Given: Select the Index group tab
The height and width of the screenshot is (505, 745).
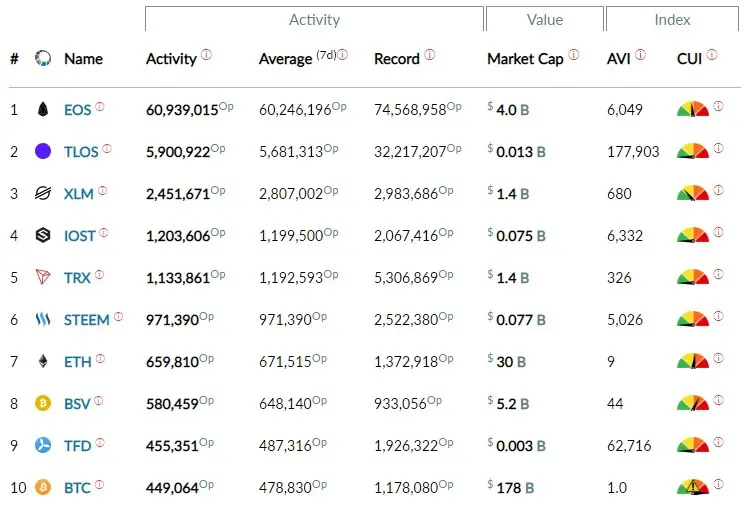Looking at the screenshot, I should click(x=672, y=19).
